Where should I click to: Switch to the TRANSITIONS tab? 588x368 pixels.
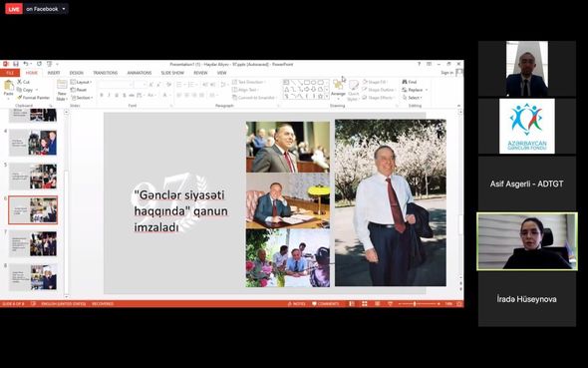click(x=106, y=73)
